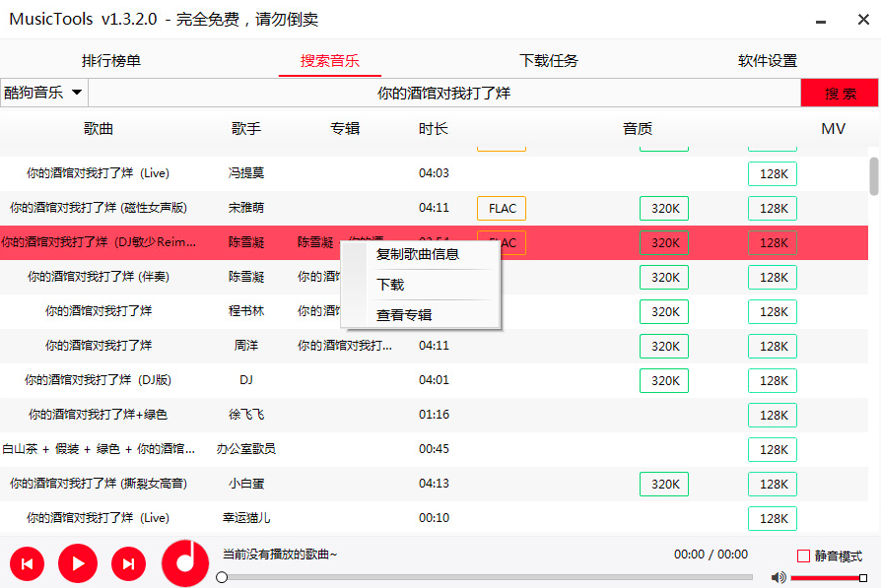Click the round music note logo icon
Image resolution: width=881 pixels, height=588 pixels.
[x=185, y=563]
